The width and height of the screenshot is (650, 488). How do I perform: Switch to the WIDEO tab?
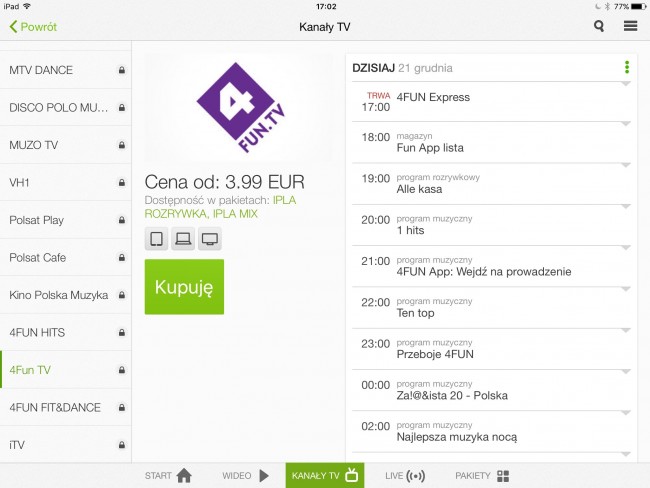245,476
